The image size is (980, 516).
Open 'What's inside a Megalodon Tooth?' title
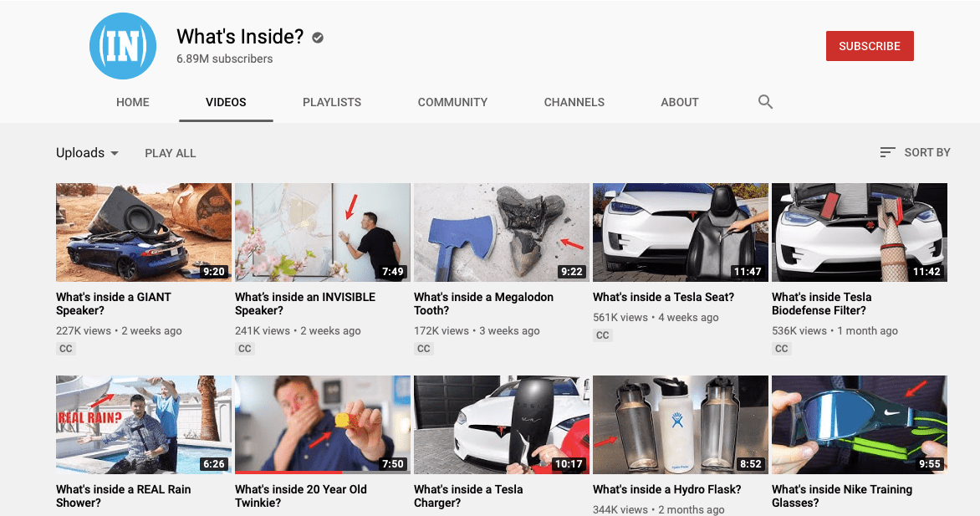(x=484, y=304)
